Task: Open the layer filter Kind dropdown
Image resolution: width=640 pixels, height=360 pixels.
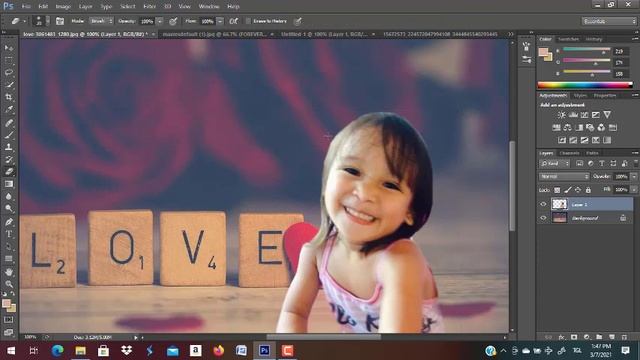Action: (x=554, y=163)
